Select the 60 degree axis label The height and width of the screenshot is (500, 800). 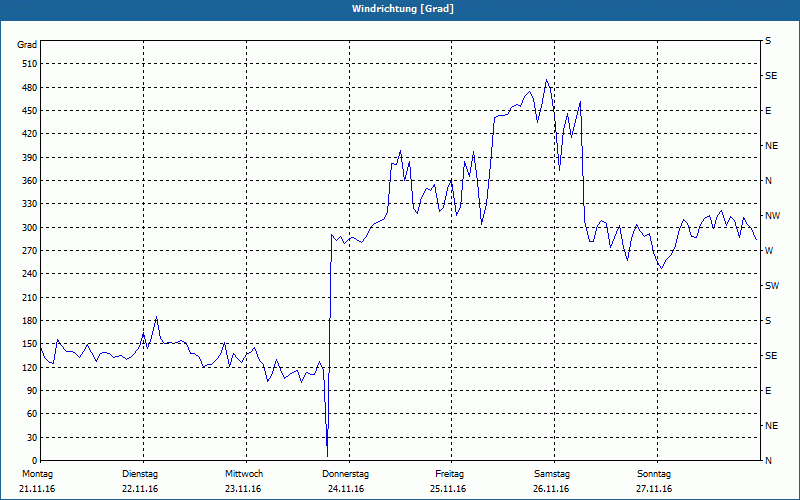tap(32, 414)
